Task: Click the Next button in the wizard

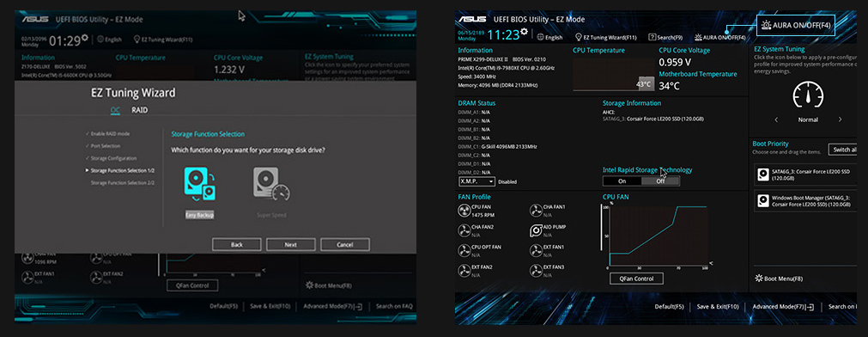Action: (x=291, y=244)
